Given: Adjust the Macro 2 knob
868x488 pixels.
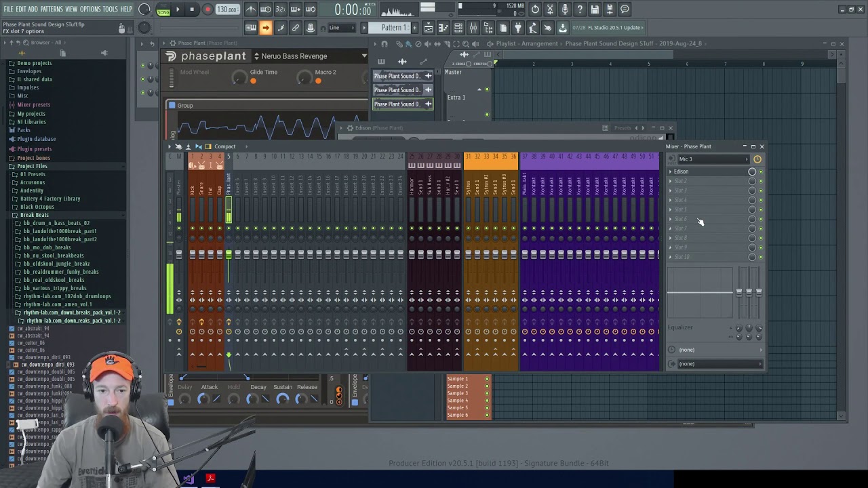Looking at the screenshot, I should 304,78.
